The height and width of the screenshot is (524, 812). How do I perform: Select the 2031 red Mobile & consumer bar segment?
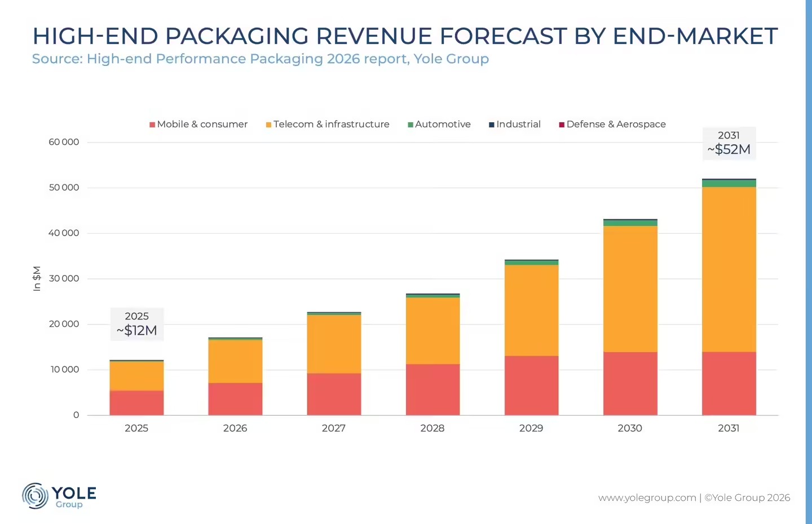tap(729, 384)
